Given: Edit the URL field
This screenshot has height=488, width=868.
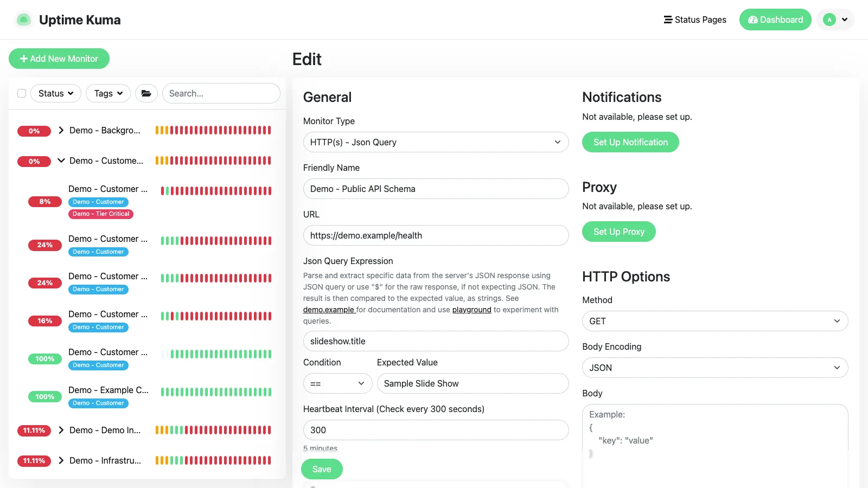Looking at the screenshot, I should coord(436,235).
